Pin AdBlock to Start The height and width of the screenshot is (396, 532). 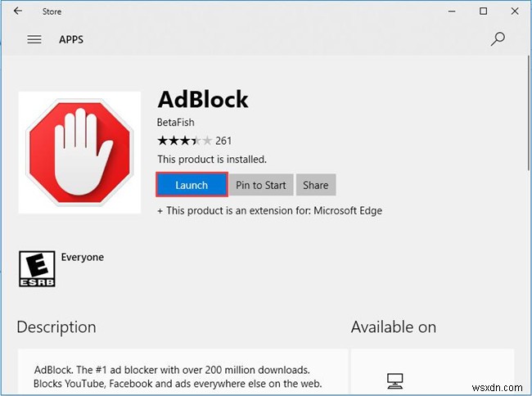(261, 185)
